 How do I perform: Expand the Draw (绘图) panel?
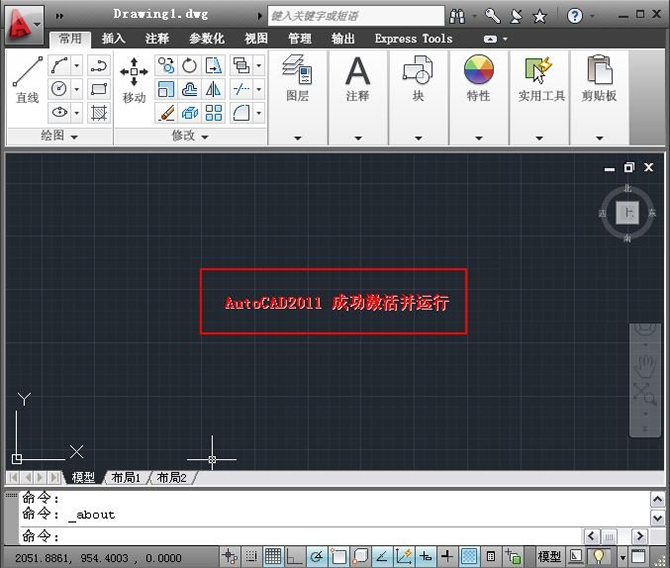pyautogui.click(x=60, y=136)
